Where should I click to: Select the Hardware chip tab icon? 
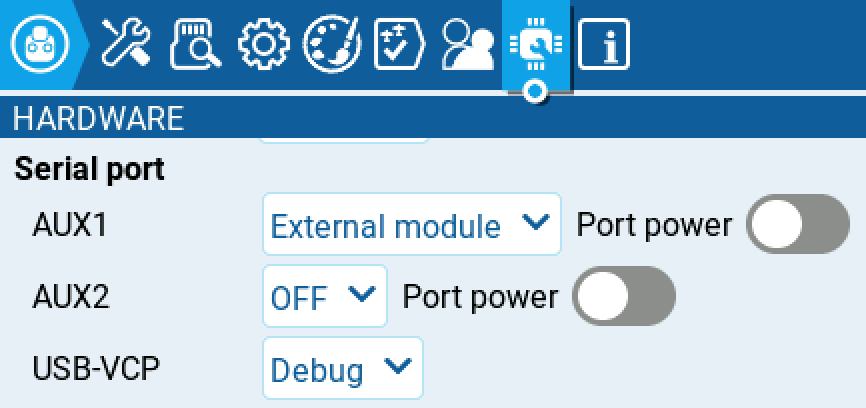536,45
